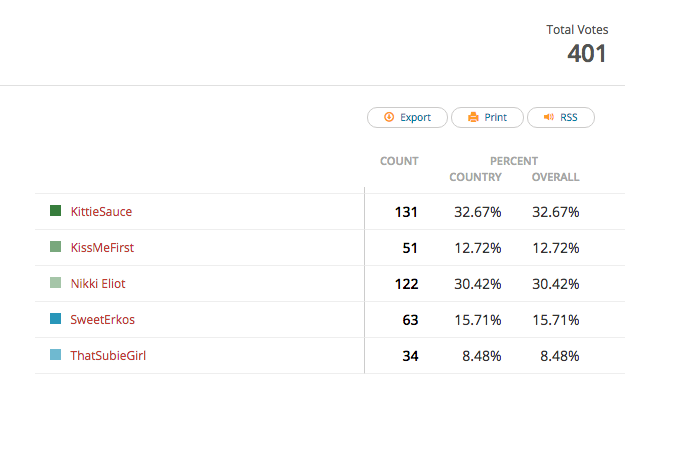Select Nikki Eliot light green swatch

click(55, 282)
